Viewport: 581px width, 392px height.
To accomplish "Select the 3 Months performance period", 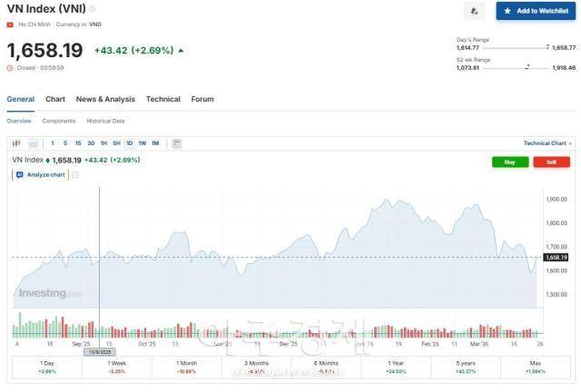I will click(255, 367).
